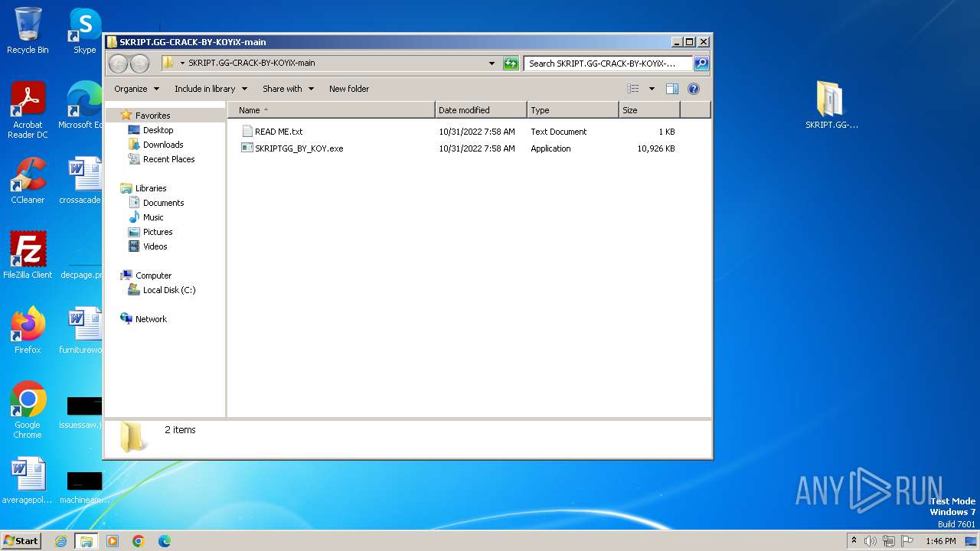
Task: Click the address bar path SKRIPT.GG-CRACK-BY-KOYiX-main
Action: pyautogui.click(x=252, y=64)
